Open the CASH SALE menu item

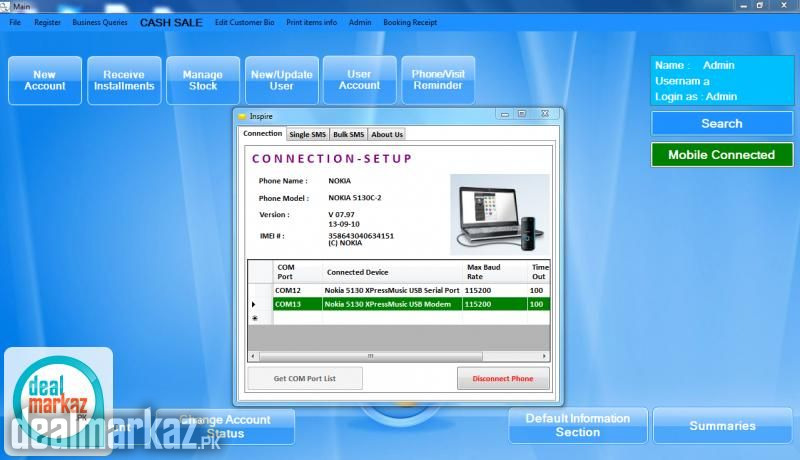tap(171, 22)
